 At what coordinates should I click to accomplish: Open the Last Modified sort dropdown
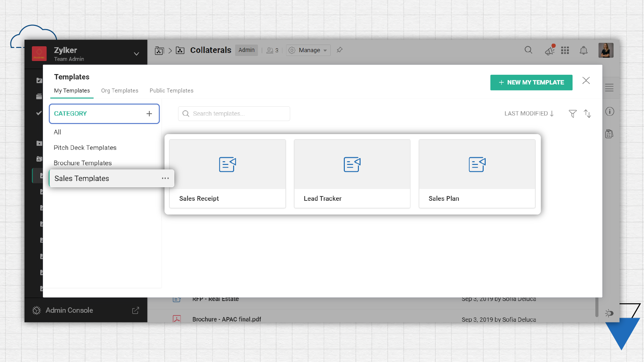529,114
